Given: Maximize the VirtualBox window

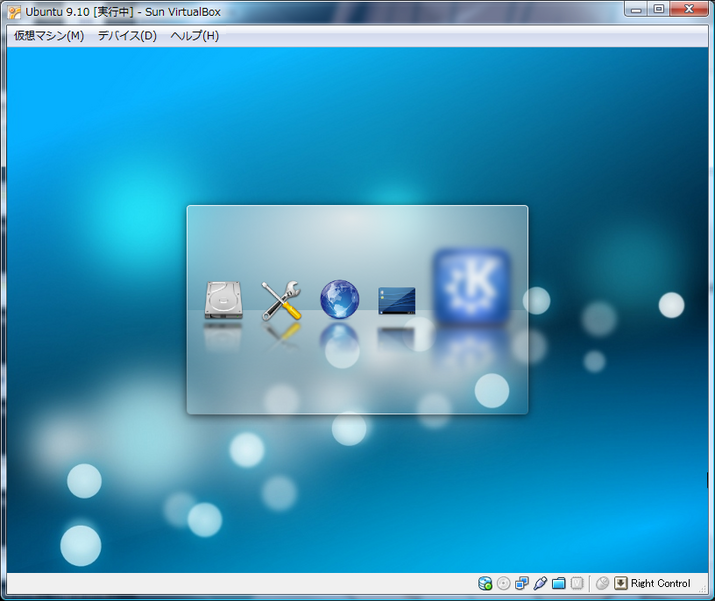Looking at the screenshot, I should 659,9.
